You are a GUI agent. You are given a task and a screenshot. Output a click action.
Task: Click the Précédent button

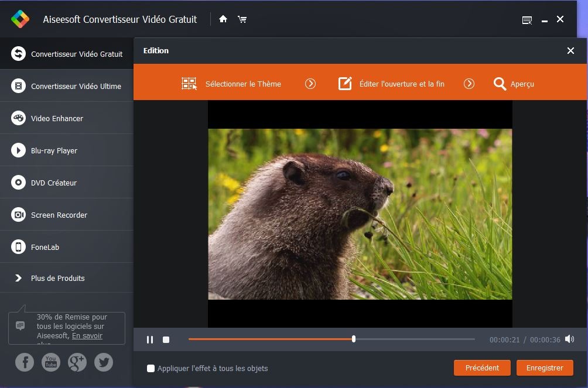[x=482, y=368]
